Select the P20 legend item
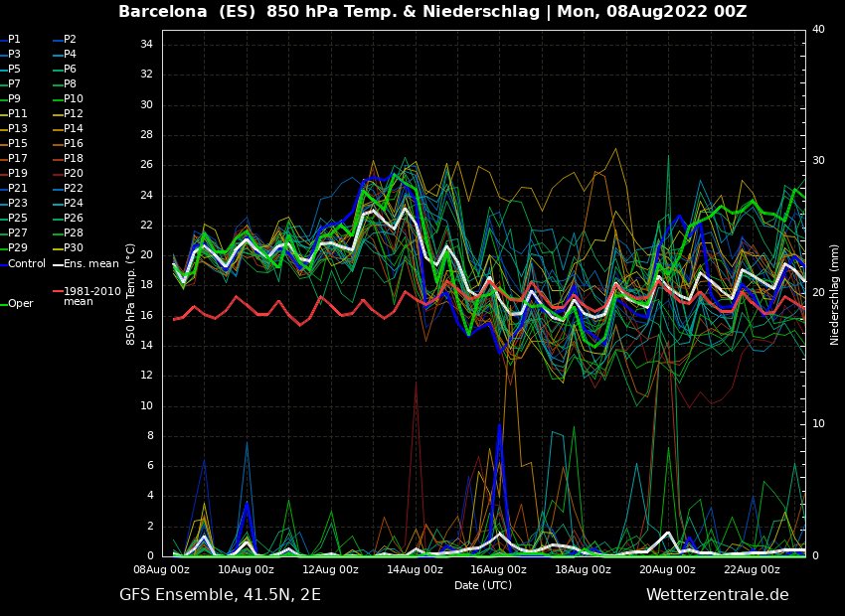 (x=69, y=174)
